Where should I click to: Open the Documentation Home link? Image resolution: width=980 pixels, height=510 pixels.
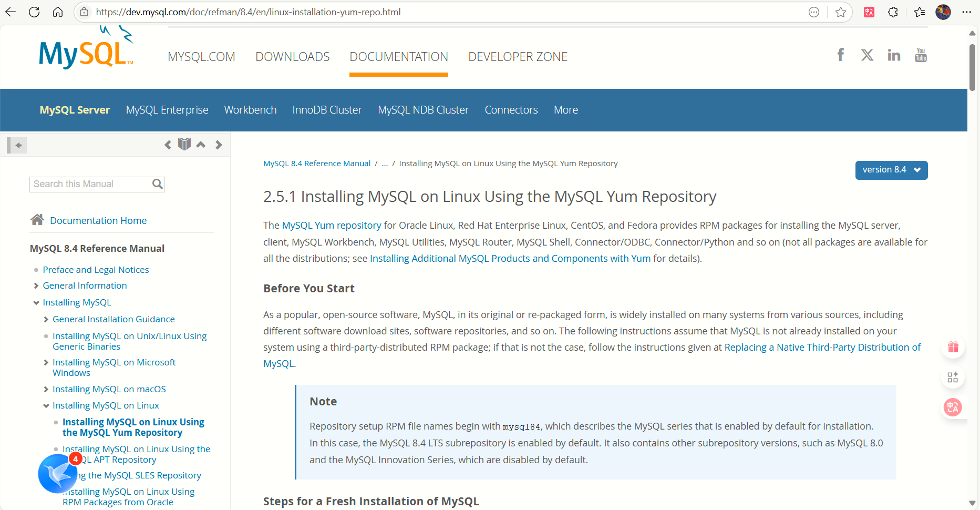98,220
